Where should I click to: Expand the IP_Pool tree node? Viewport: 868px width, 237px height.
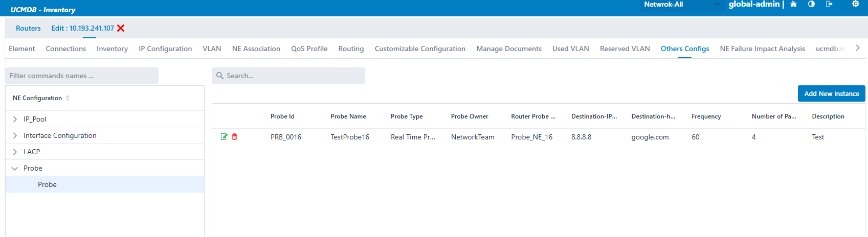(x=15, y=119)
